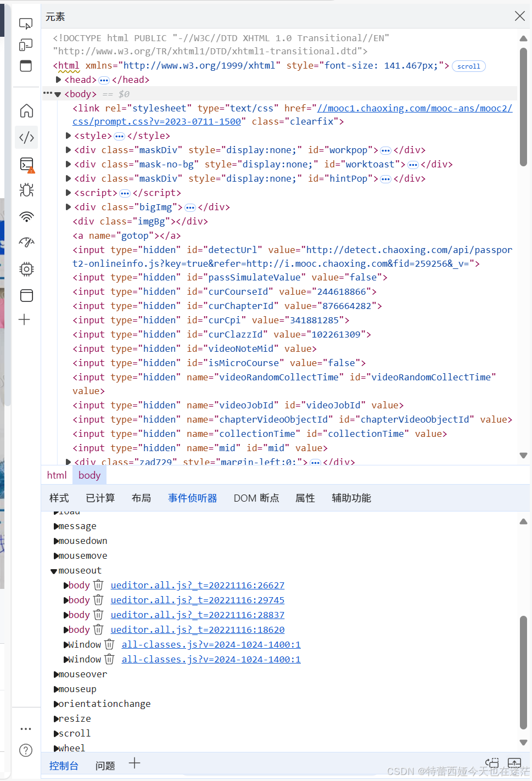Open the Application window icon

(x=26, y=295)
